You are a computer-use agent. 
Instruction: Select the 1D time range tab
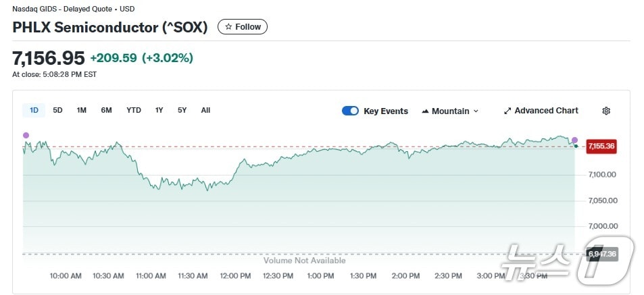coord(32,110)
